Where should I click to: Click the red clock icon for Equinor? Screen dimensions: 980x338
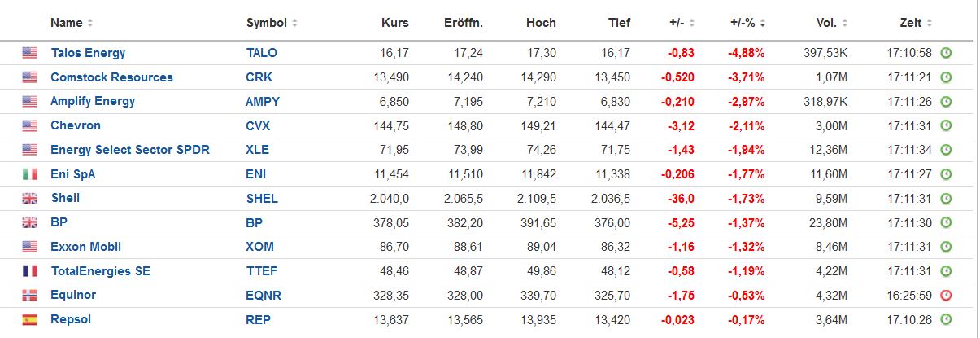tap(946, 295)
